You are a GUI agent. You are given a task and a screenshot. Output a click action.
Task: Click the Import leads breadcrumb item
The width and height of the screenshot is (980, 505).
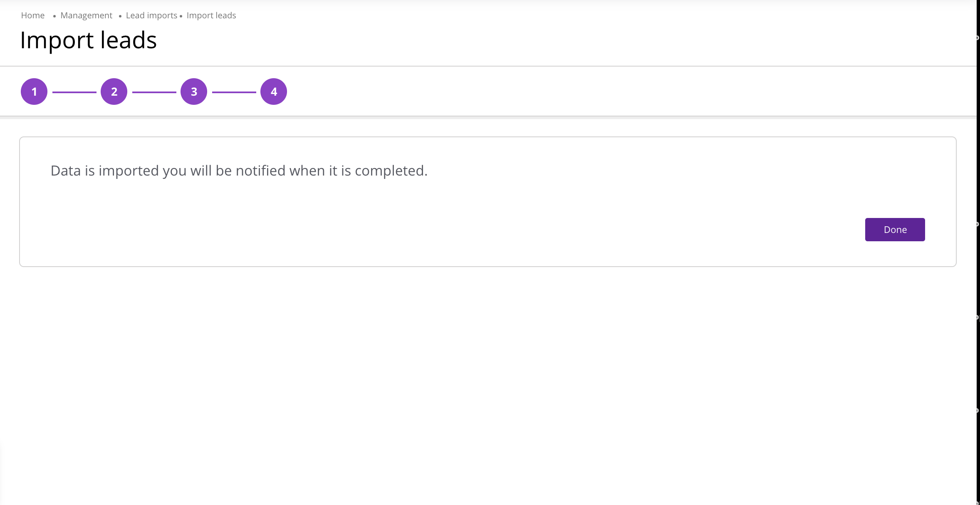[211, 15]
